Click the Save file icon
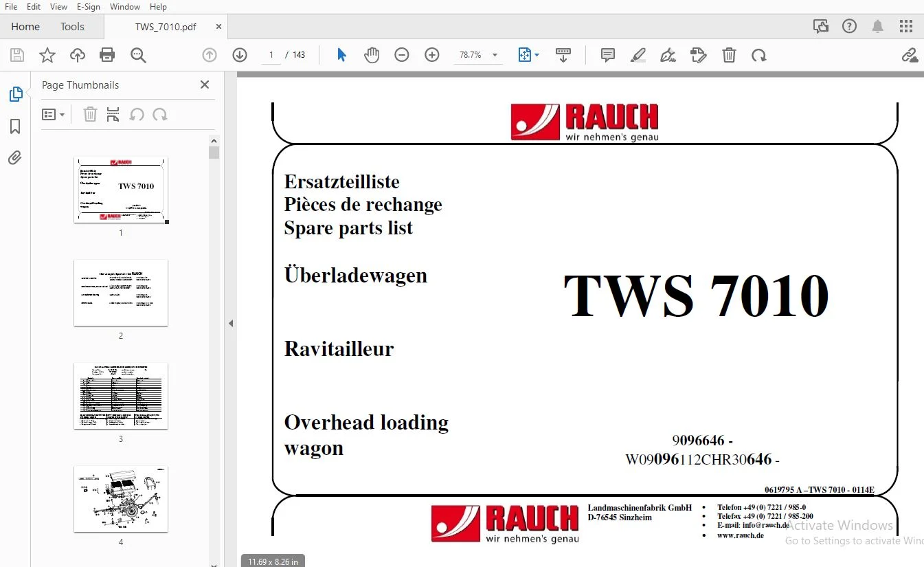The width and height of the screenshot is (924, 567). (x=17, y=55)
